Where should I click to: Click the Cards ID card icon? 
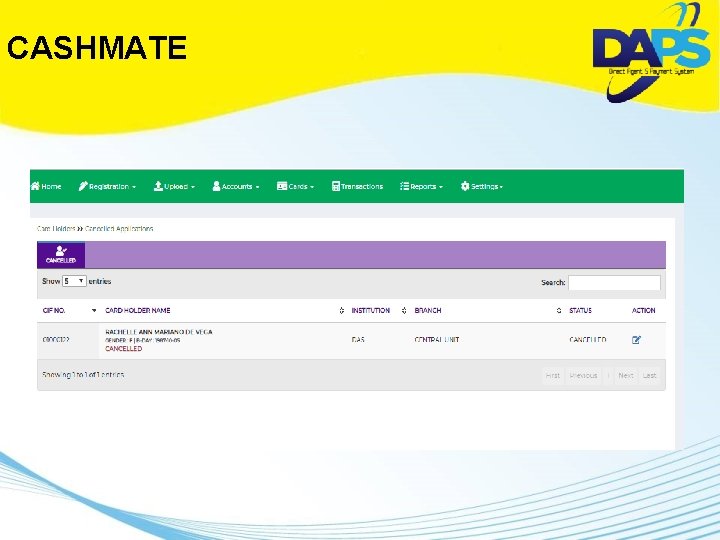pos(282,186)
